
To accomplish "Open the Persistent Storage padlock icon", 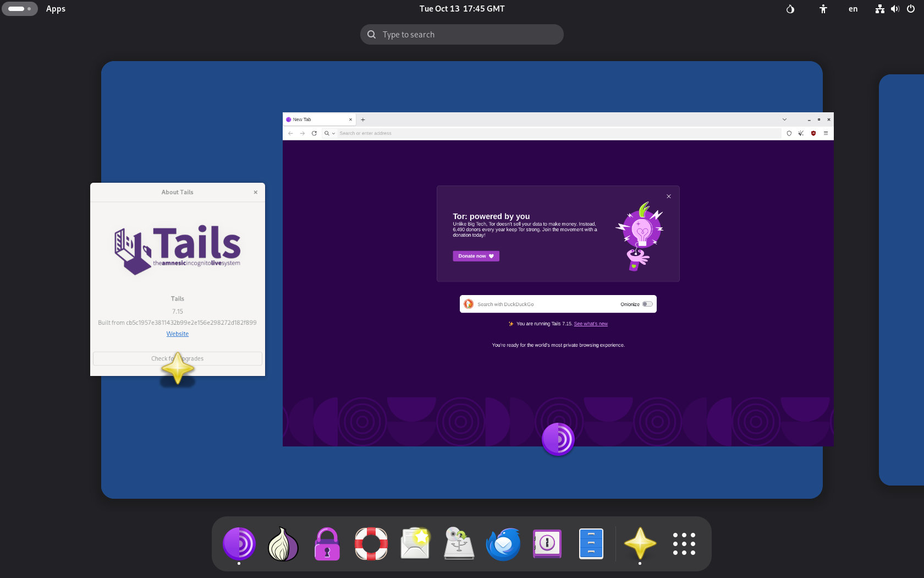I will pyautogui.click(x=327, y=544).
